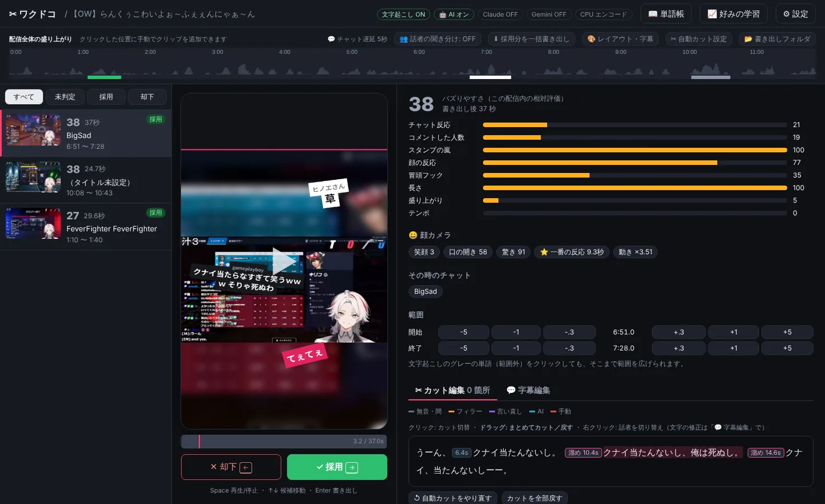825x504 pixels.
Task: Switch to カット編集 tab
Action: pos(453,390)
